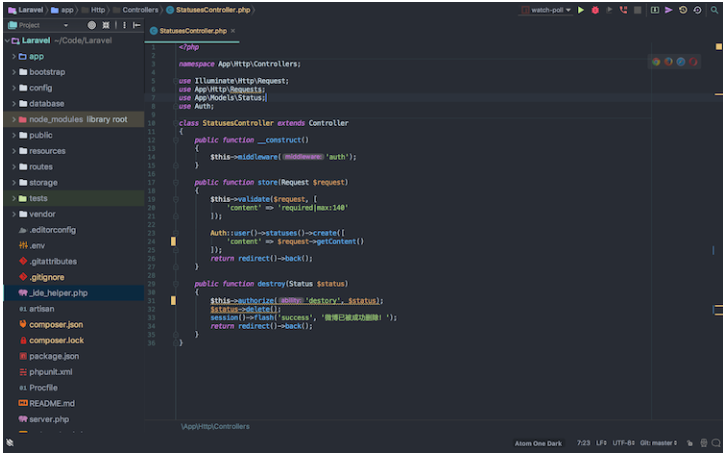Expand the tests folder
The width and height of the screenshot is (724, 456).
[14, 198]
